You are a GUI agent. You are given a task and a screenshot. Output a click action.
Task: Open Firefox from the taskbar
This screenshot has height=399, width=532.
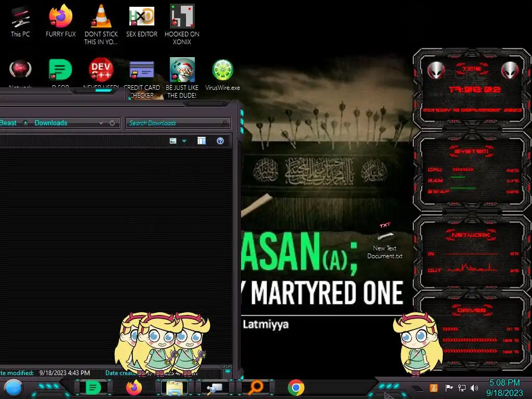pyautogui.click(x=134, y=388)
